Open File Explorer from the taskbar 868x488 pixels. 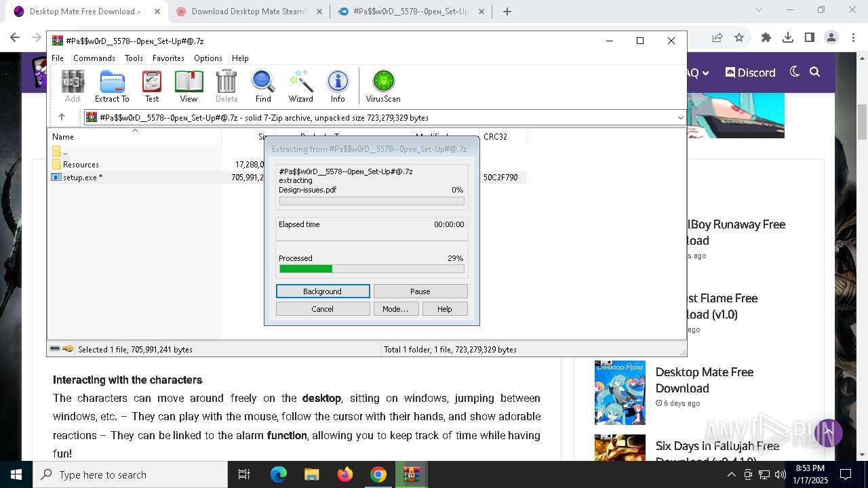point(311,474)
